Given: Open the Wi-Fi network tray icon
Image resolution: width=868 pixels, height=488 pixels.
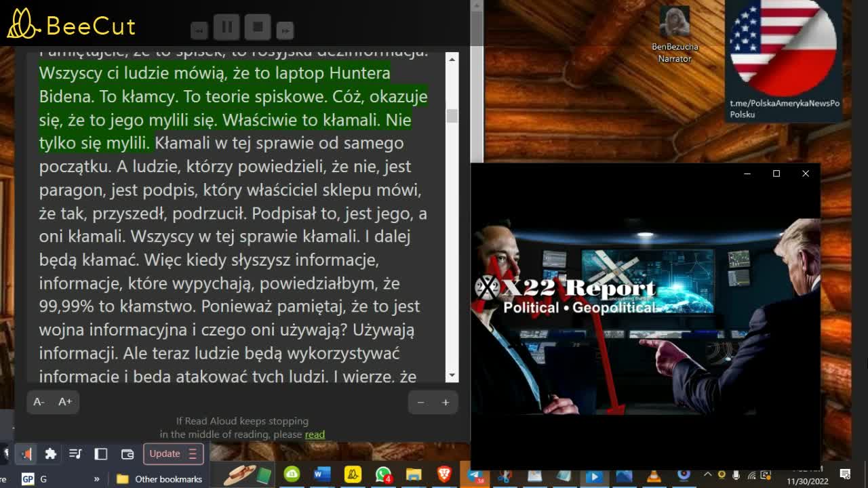Looking at the screenshot, I should point(751,474).
